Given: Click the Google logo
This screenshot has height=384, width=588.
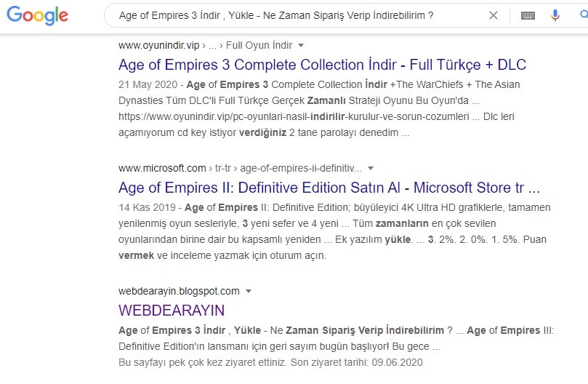Looking at the screenshot, I should pyautogui.click(x=38, y=15).
